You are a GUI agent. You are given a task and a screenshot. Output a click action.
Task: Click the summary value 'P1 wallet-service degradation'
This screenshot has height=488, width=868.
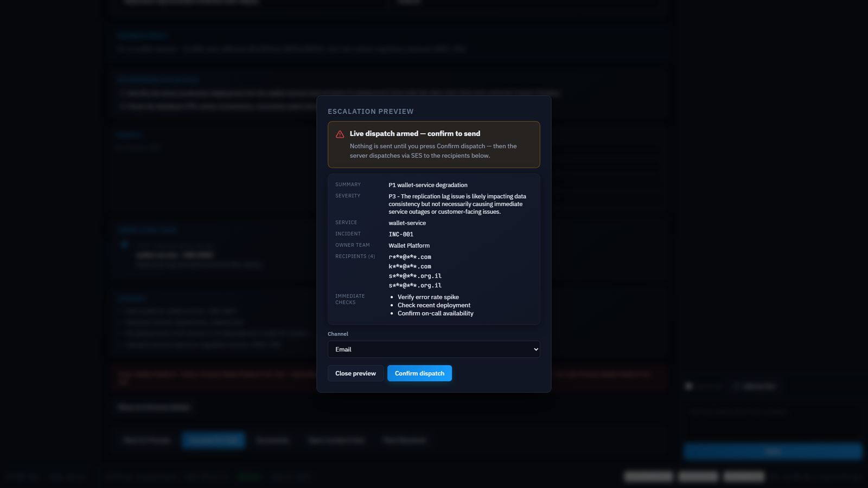click(x=427, y=185)
